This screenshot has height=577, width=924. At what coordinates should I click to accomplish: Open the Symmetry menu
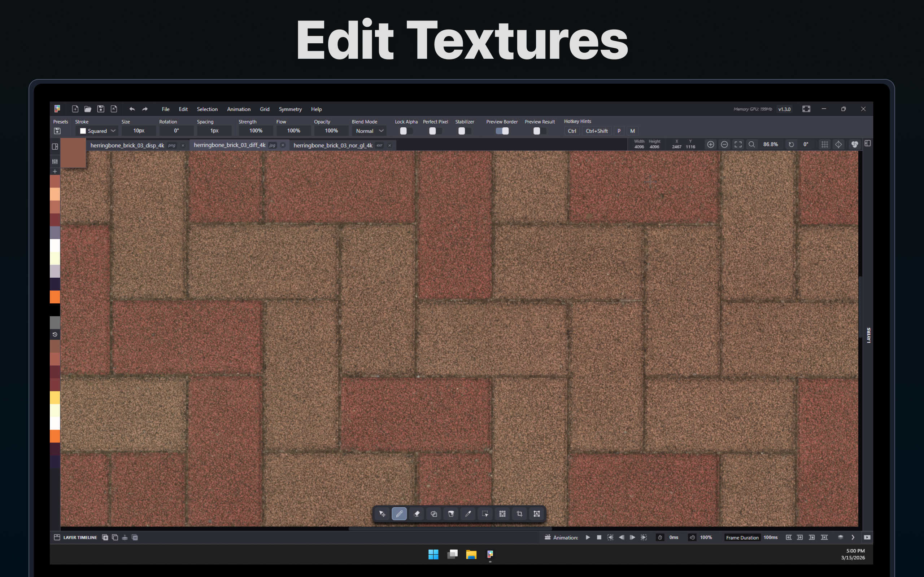290,109
